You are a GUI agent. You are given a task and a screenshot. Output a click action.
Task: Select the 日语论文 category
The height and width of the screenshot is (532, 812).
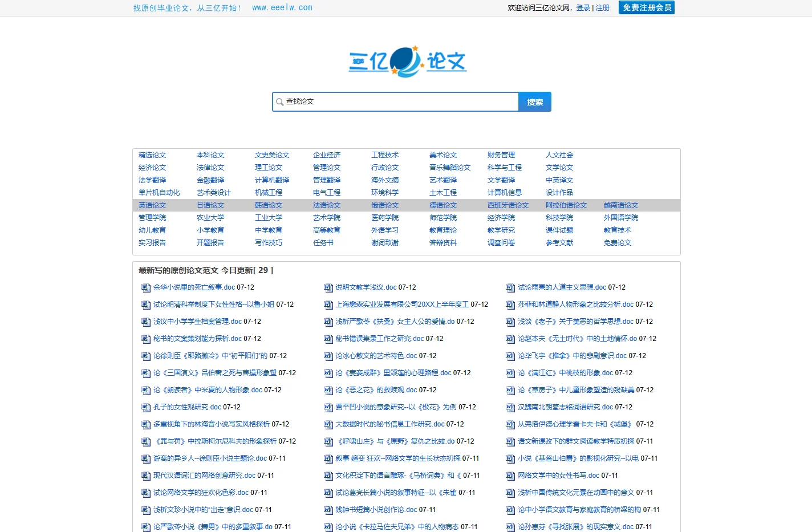(210, 205)
